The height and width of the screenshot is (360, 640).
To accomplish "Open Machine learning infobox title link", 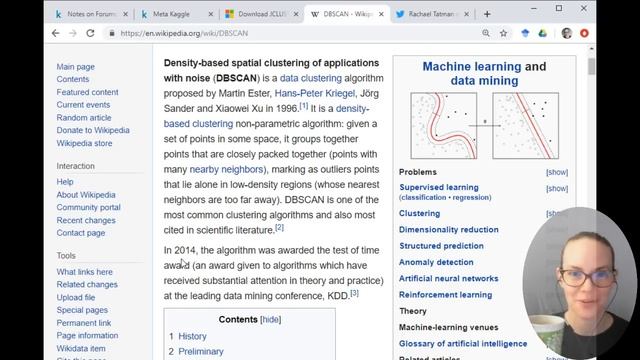I will coord(472,67).
